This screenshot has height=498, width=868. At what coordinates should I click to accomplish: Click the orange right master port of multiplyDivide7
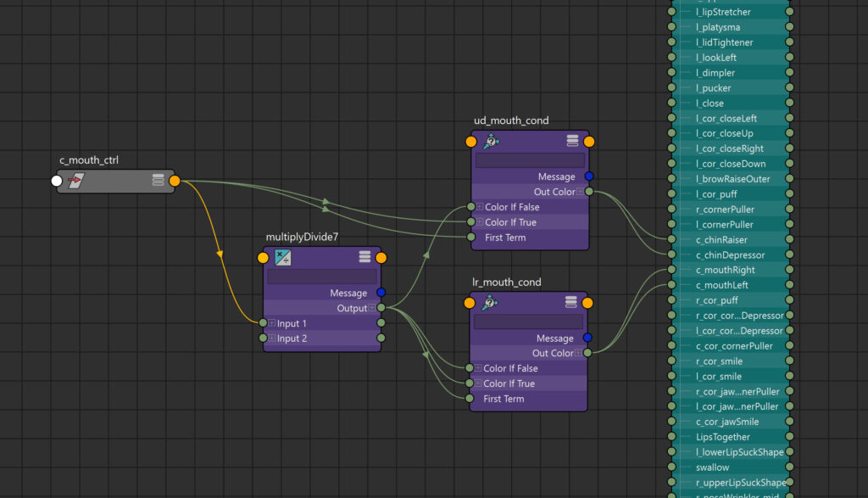[x=381, y=258]
